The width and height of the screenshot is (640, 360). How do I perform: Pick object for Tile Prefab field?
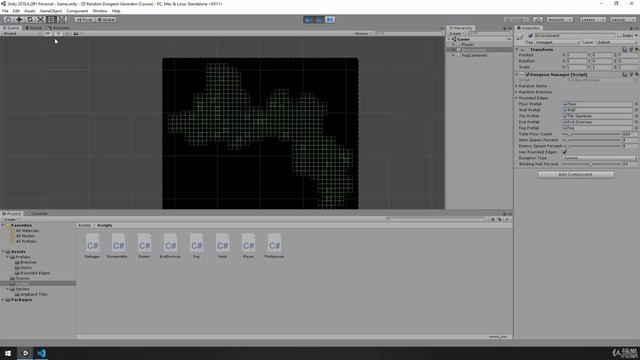tap(636, 116)
